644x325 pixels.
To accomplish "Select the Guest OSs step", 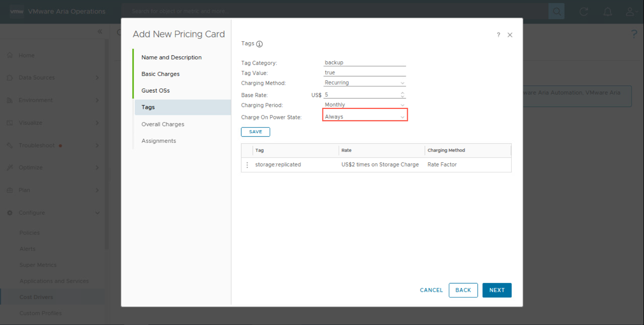I will point(156,91).
